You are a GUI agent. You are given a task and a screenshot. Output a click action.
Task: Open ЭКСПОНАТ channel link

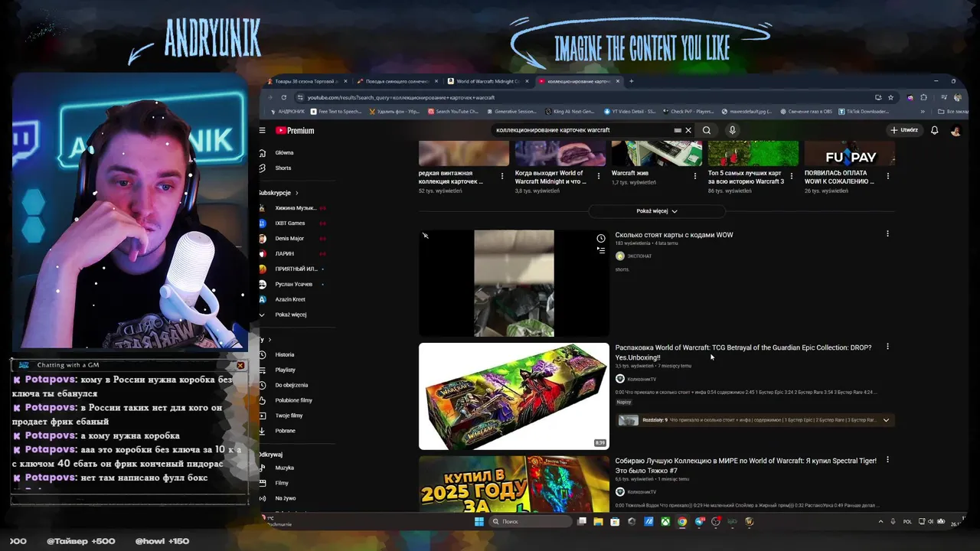[639, 256]
